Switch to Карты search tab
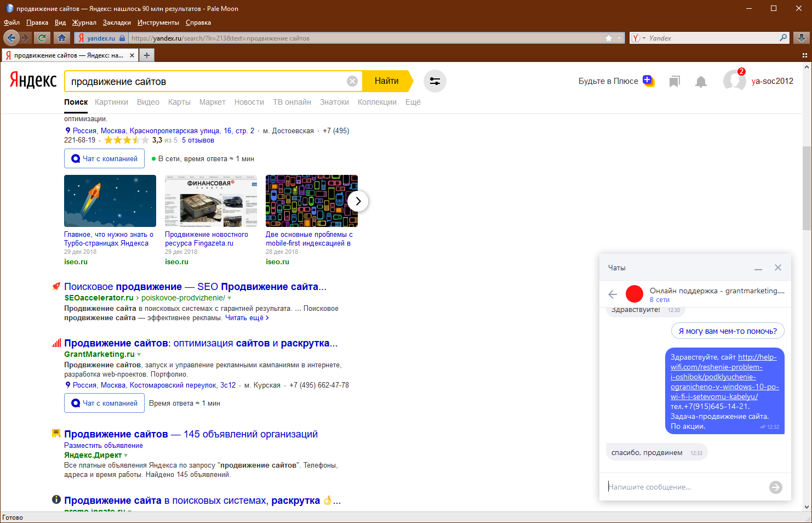The image size is (812, 523). tap(179, 102)
